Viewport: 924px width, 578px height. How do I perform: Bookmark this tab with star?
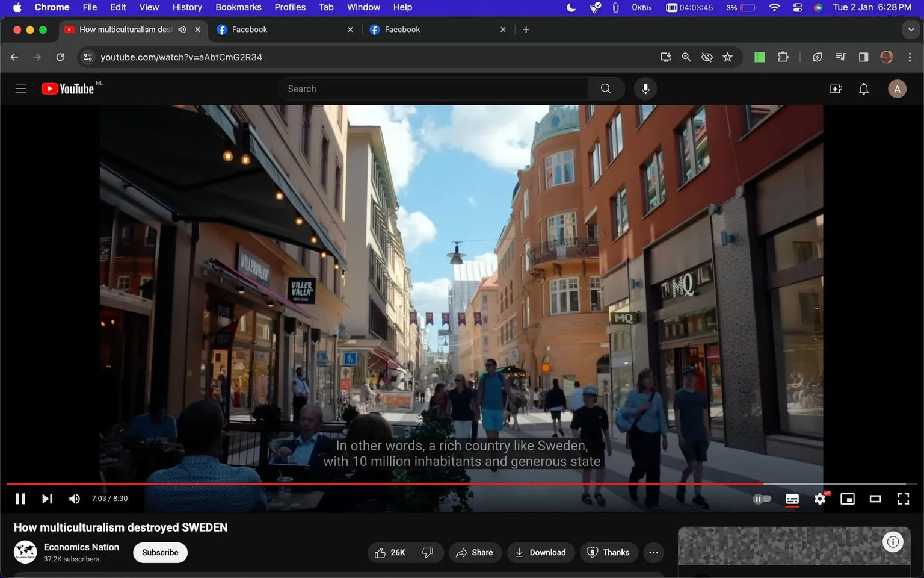tap(728, 57)
